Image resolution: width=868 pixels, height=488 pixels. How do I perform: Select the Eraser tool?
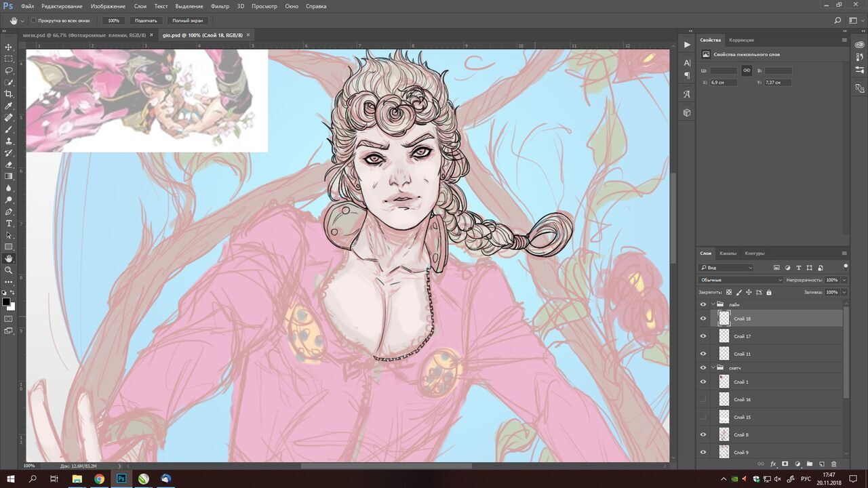point(9,165)
